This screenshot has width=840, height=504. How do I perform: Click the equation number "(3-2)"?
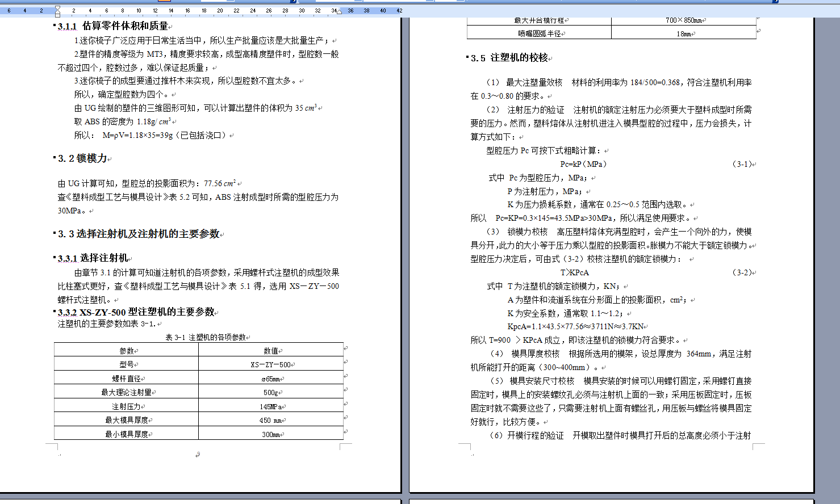tap(742, 272)
